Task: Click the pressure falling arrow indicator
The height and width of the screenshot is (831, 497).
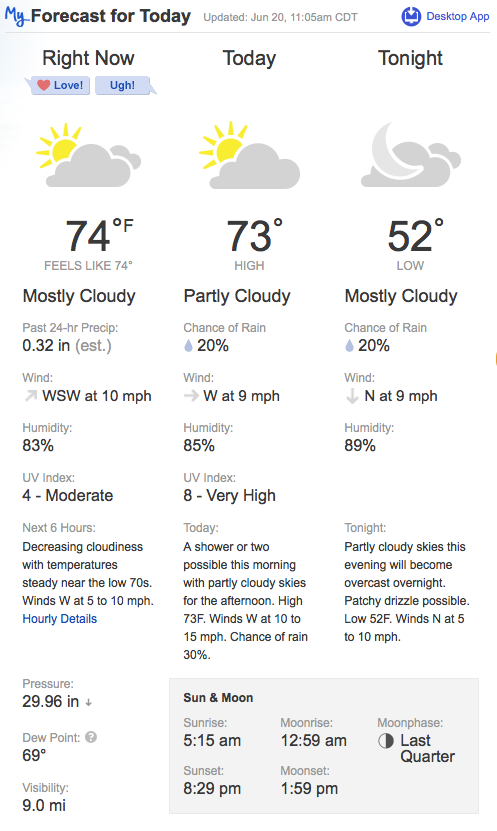Action: [88, 703]
